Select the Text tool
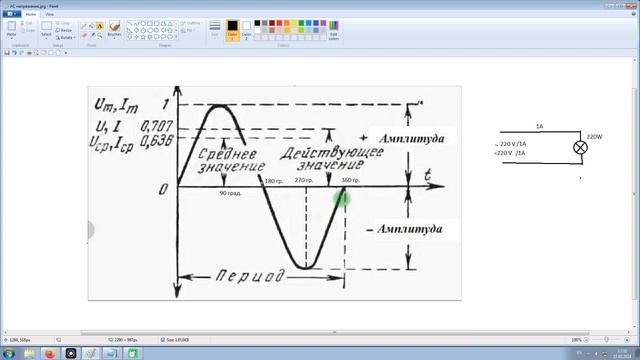The image size is (640, 360). 100,26
